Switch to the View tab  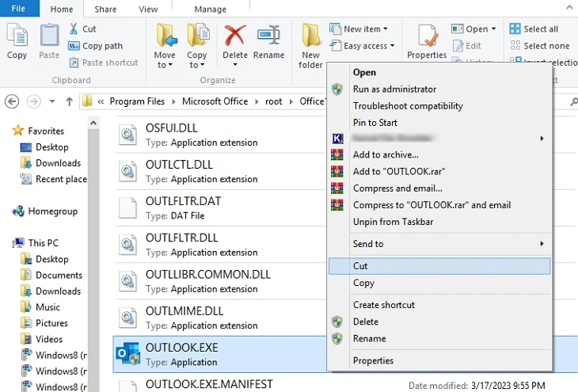tap(148, 9)
